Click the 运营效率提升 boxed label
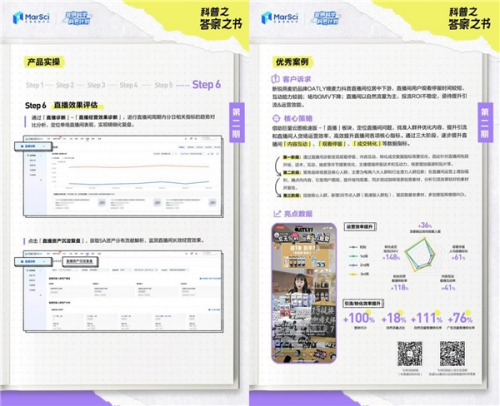 [x=360, y=227]
